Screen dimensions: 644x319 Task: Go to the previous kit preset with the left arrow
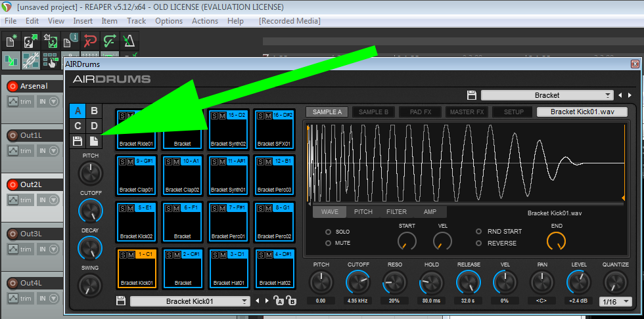tap(621, 95)
